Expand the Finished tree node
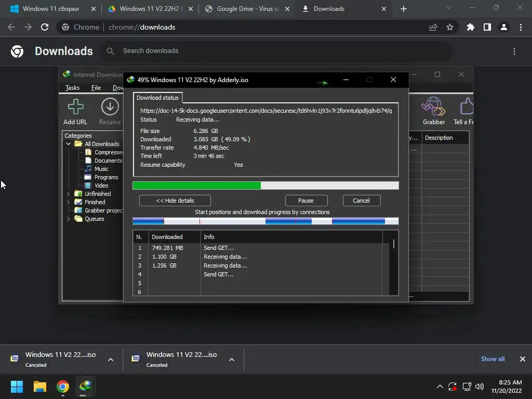The image size is (532, 399). pos(68,202)
